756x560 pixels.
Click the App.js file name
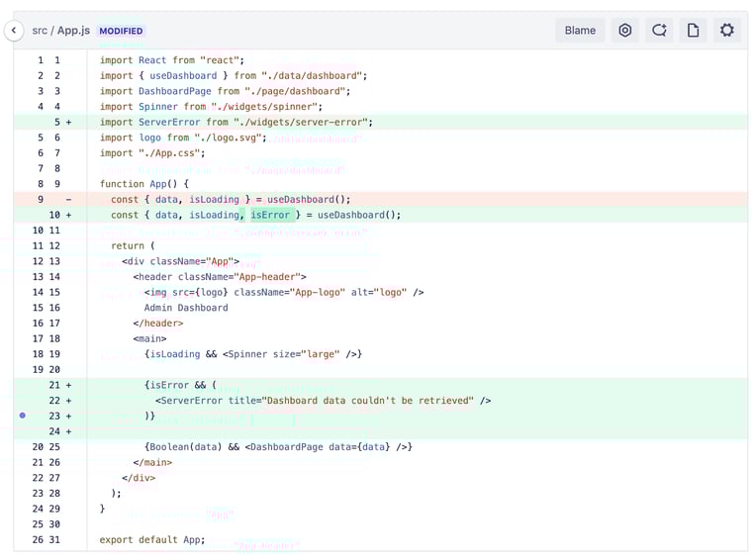(x=73, y=31)
